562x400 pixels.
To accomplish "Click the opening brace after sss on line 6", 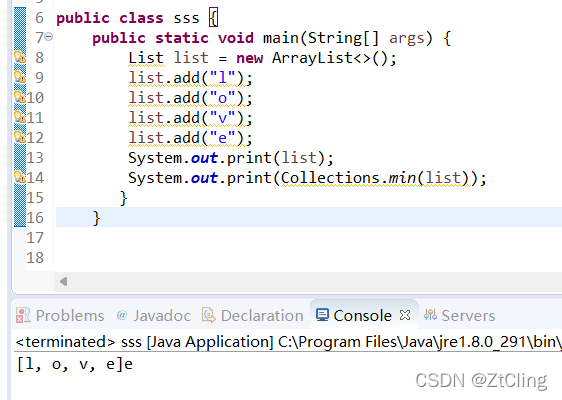I will [x=213, y=18].
